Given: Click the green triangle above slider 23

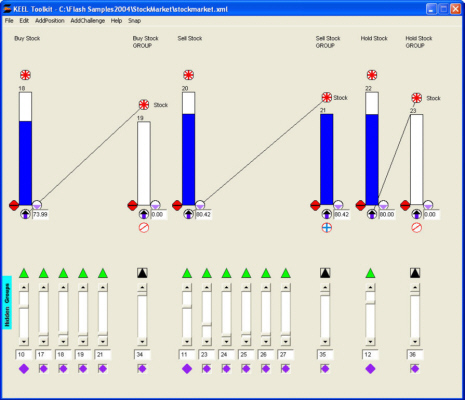Looking at the screenshot, I should [207, 273].
